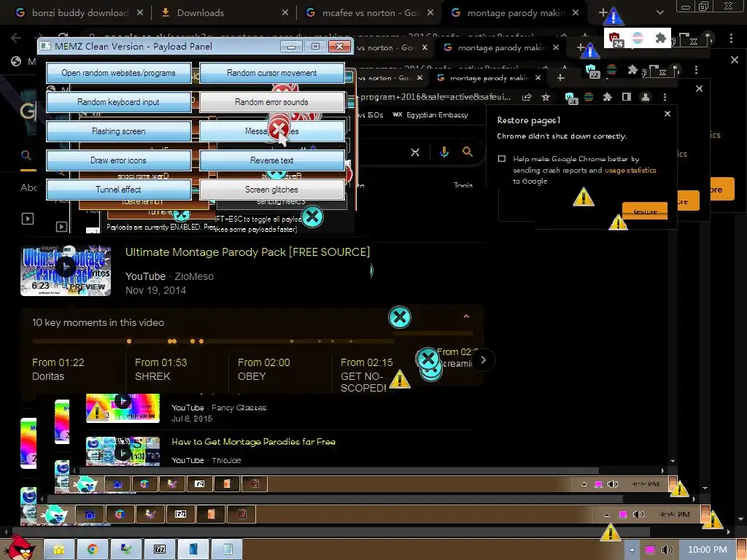Select the montage parody tab in the top tab strip
This screenshot has height=560, width=747.
514,13
